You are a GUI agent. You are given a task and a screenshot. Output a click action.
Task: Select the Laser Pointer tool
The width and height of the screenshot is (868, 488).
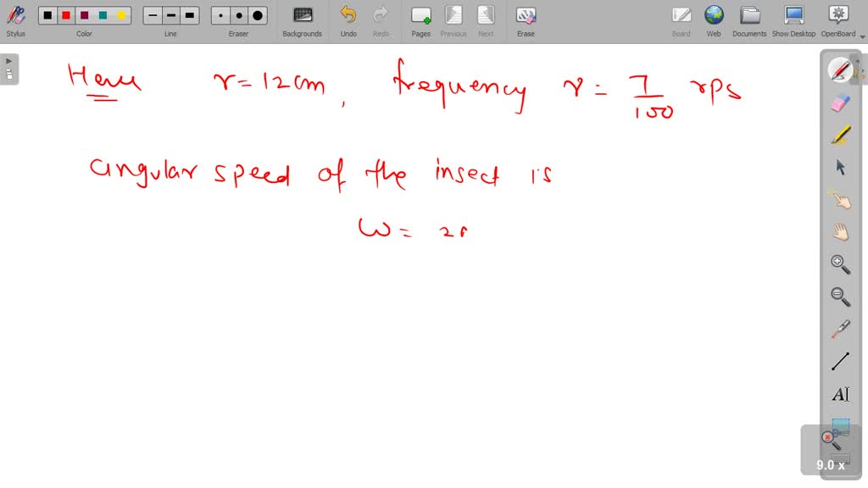click(x=838, y=329)
